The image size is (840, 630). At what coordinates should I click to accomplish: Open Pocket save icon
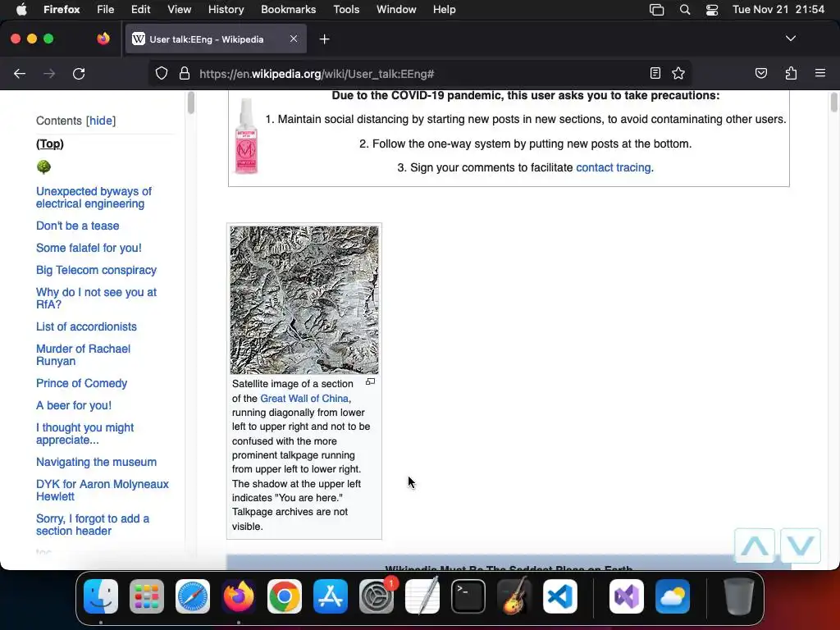point(760,73)
